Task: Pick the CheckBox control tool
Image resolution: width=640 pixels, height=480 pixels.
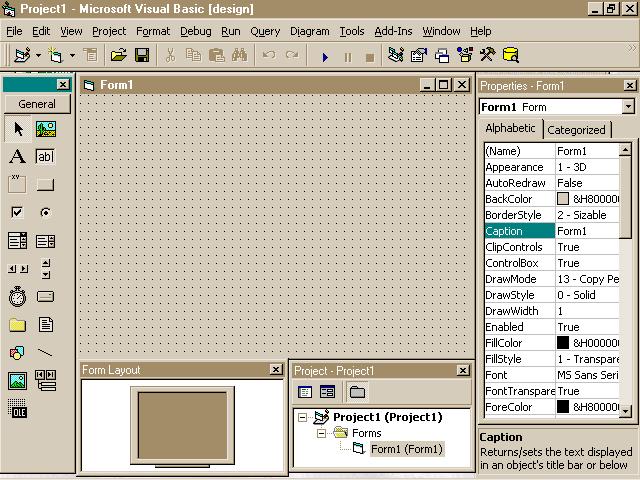Action: click(x=18, y=212)
